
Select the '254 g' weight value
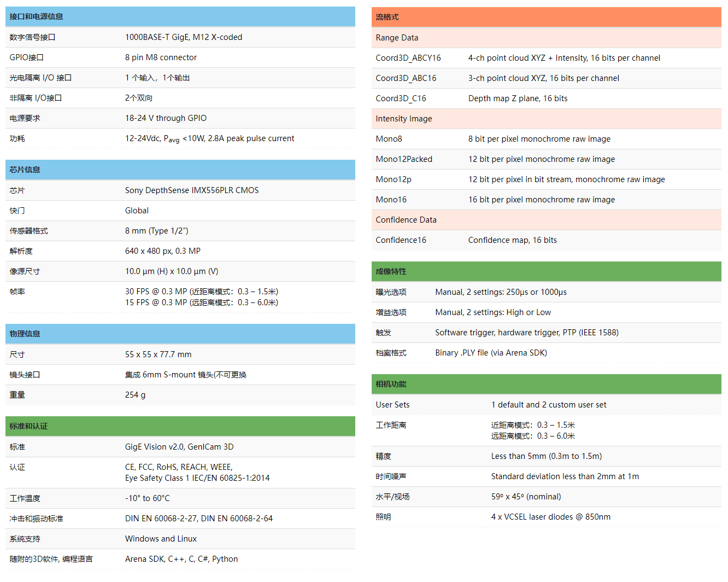tap(135, 395)
